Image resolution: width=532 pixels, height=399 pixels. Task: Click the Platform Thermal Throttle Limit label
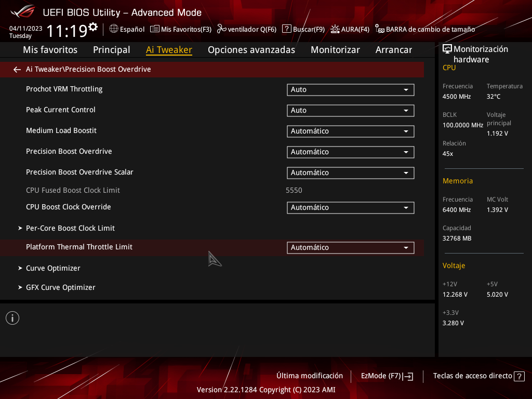click(x=79, y=247)
